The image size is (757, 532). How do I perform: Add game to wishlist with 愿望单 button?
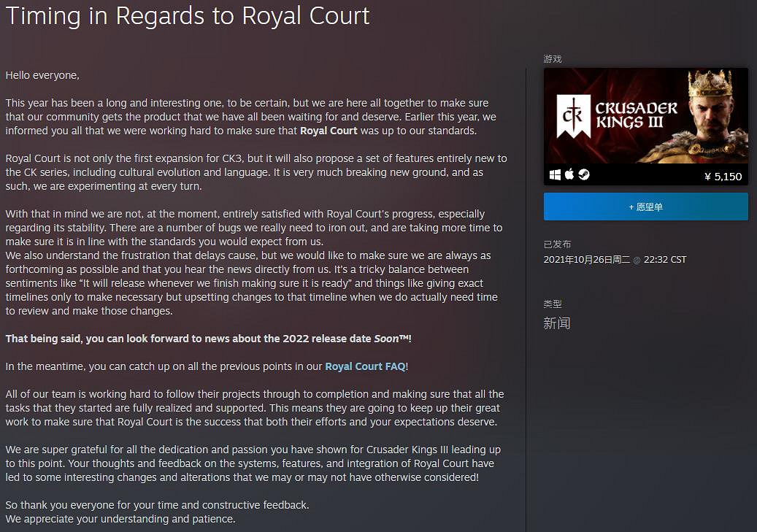(645, 207)
